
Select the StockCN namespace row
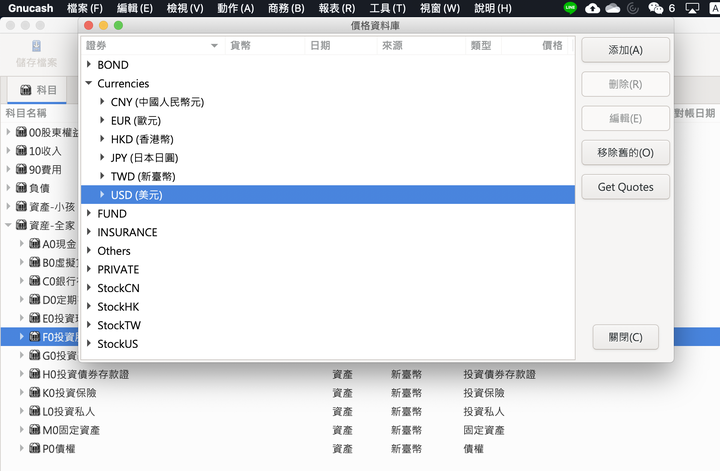click(x=328, y=288)
